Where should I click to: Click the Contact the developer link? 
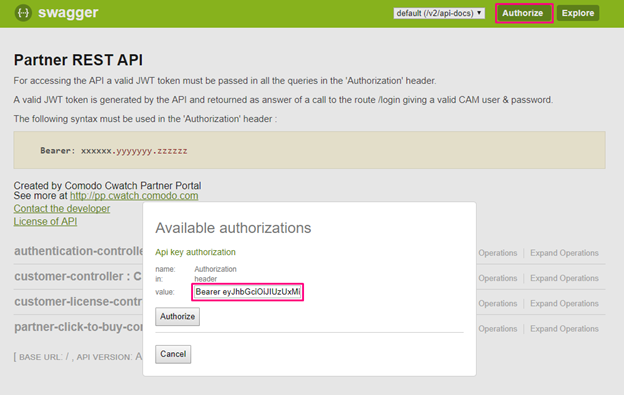pos(62,208)
